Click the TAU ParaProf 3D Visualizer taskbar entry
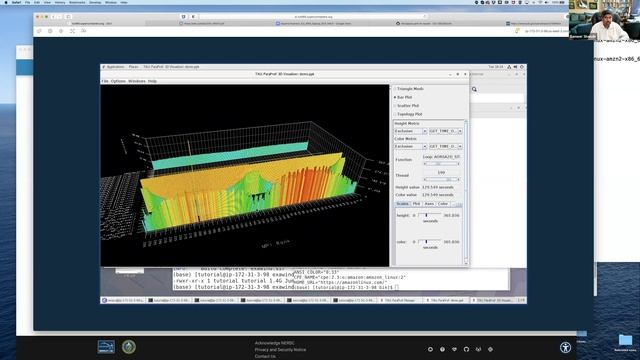This screenshot has width=640, height=360. pos(492,300)
